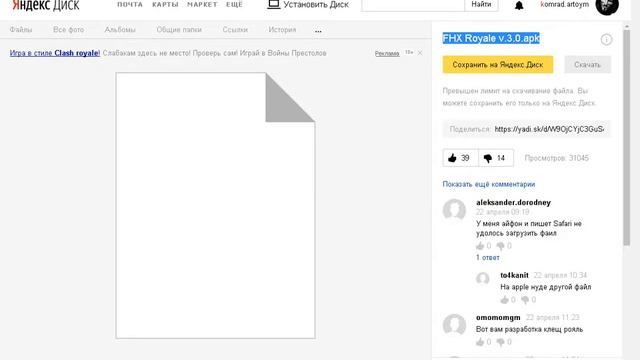Screen dimensions: 640x360
Task: Close the Clash royale advertisement
Action: (x=420, y=53)
